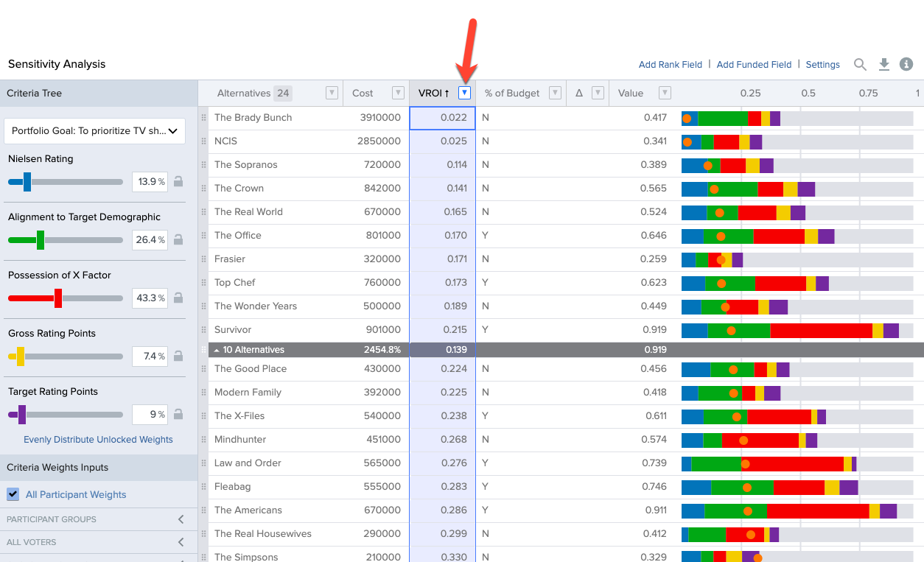Click the Criteria Tree panel header
Image resolution: width=924 pixels, height=562 pixels.
(x=99, y=94)
